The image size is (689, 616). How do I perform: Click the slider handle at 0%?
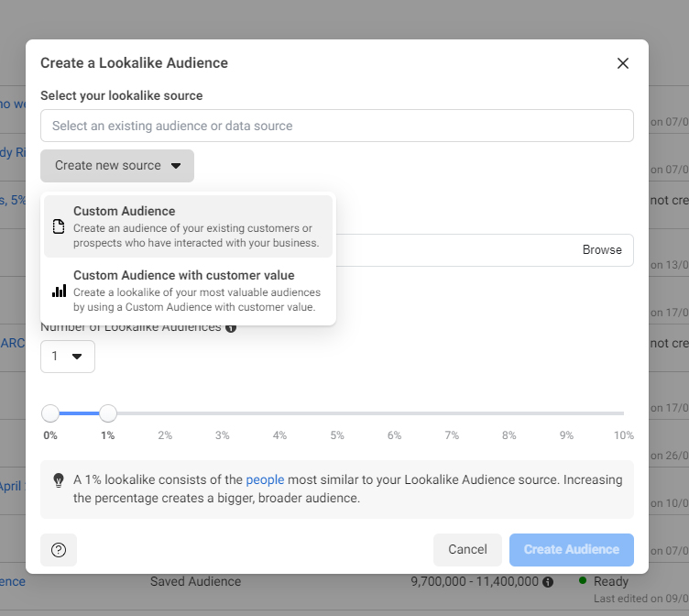[50, 413]
